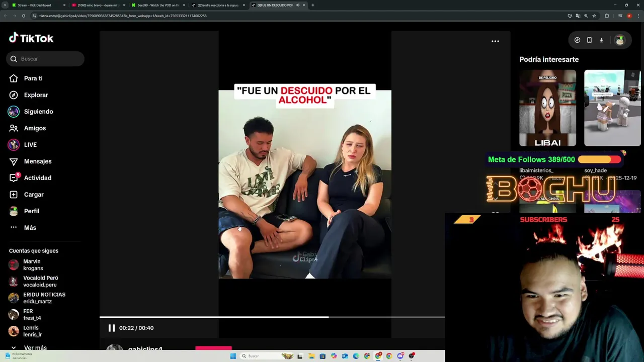The image size is (644, 362).
Task: Click the zoom magnifier icon in address bar
Action: (x=586, y=16)
